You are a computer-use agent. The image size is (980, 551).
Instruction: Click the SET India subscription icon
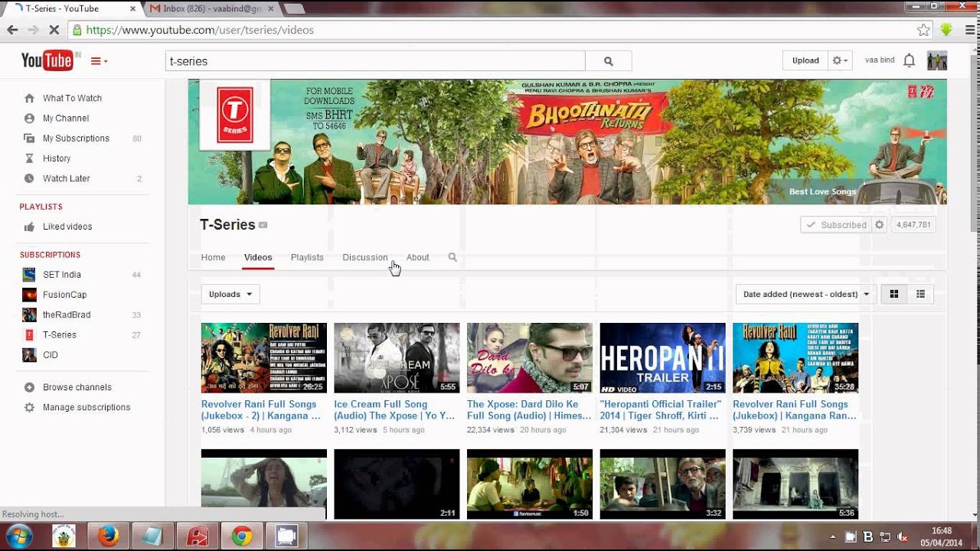tap(29, 275)
